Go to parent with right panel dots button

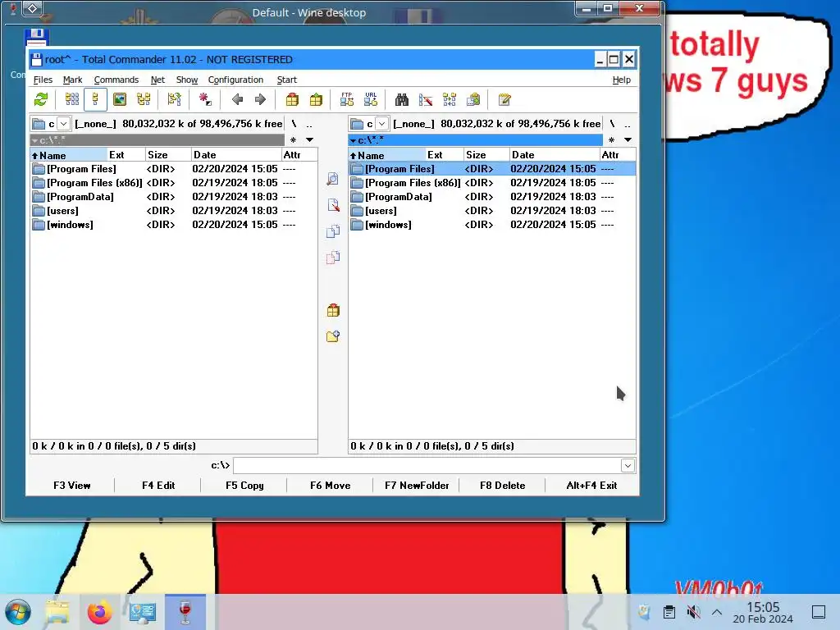(x=628, y=124)
